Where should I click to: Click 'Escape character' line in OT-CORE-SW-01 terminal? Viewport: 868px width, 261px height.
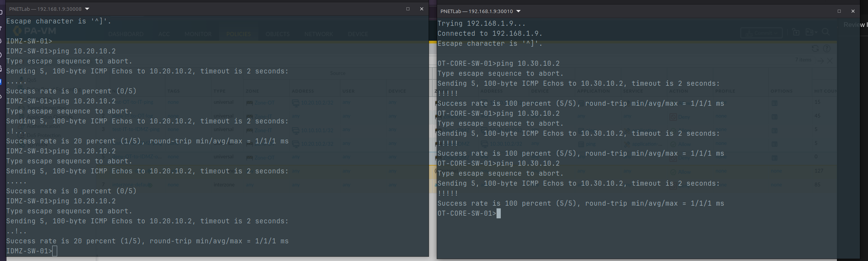[490, 43]
